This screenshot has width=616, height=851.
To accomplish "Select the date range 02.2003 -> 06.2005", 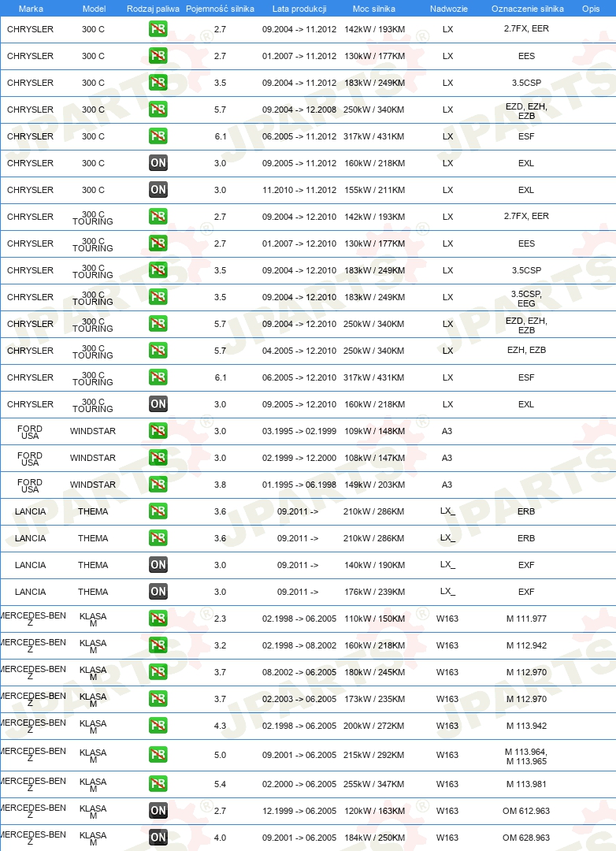I will click(x=299, y=699).
